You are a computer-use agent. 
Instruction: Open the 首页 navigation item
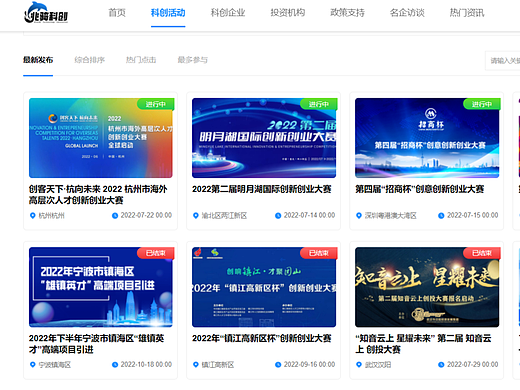117,13
